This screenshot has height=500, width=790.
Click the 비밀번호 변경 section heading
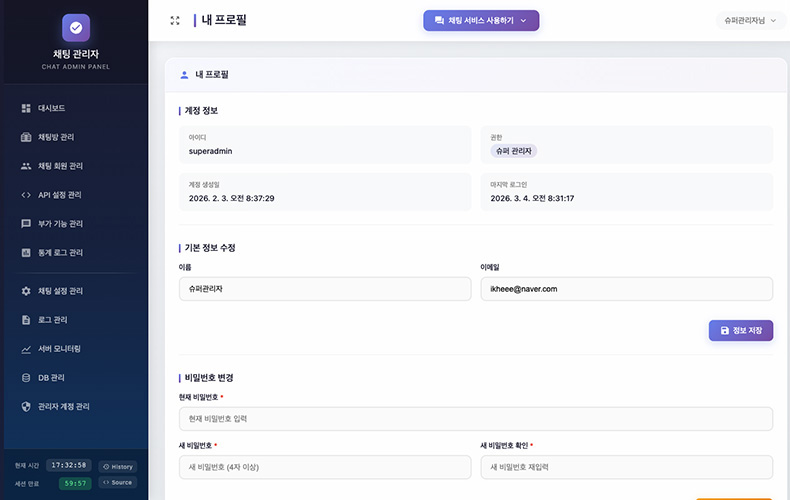209,378
